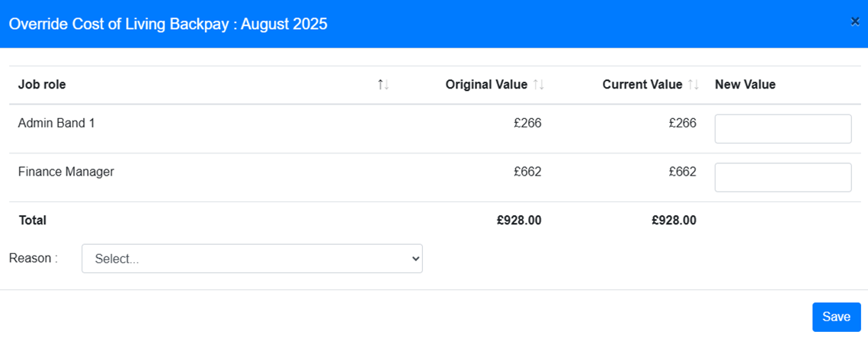This screenshot has width=868, height=338.
Task: Click the Current Value header label
Action: pos(642,85)
